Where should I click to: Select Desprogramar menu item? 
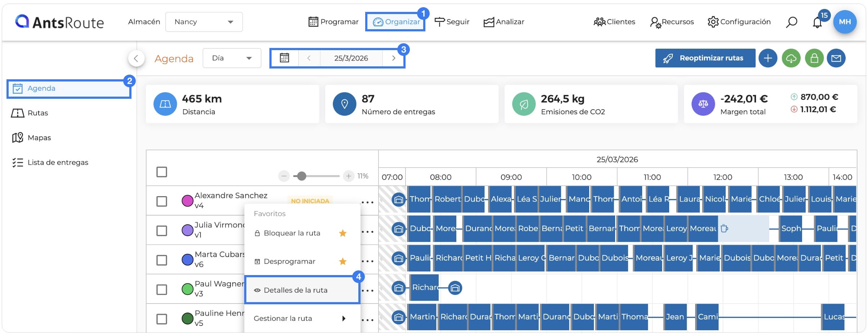click(x=302, y=261)
